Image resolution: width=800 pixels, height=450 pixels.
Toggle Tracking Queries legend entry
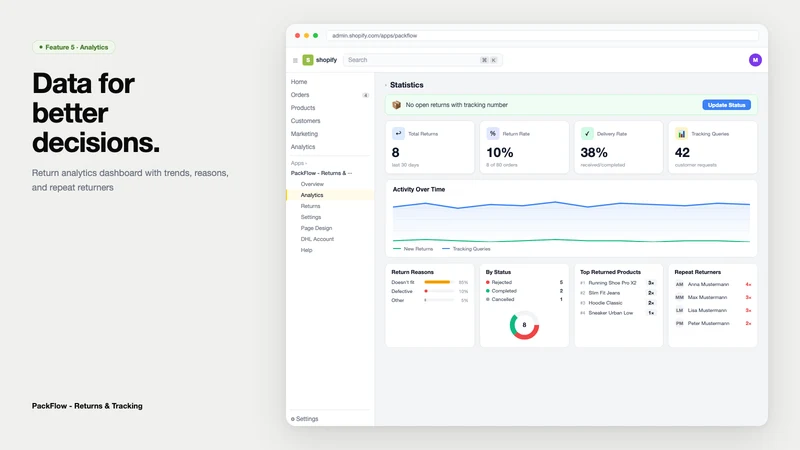click(x=466, y=249)
